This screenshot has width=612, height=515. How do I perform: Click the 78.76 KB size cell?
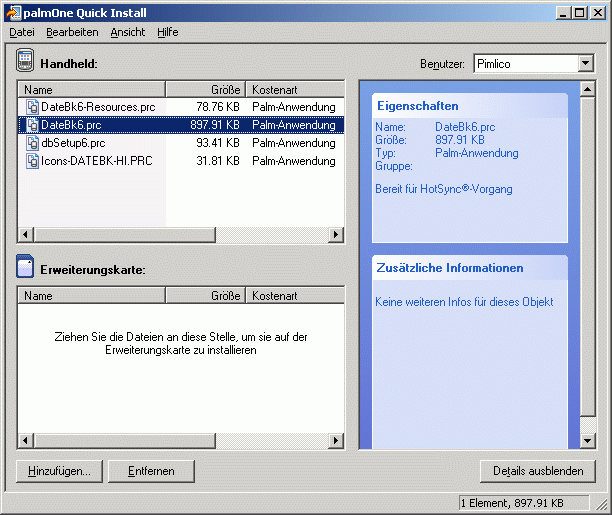pos(218,107)
